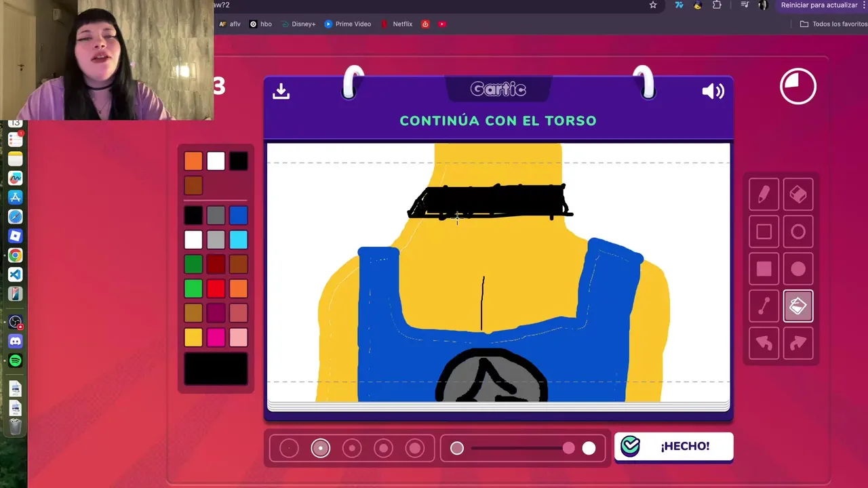868x488 pixels.
Task: Select the middle brush size
Action: click(x=352, y=448)
